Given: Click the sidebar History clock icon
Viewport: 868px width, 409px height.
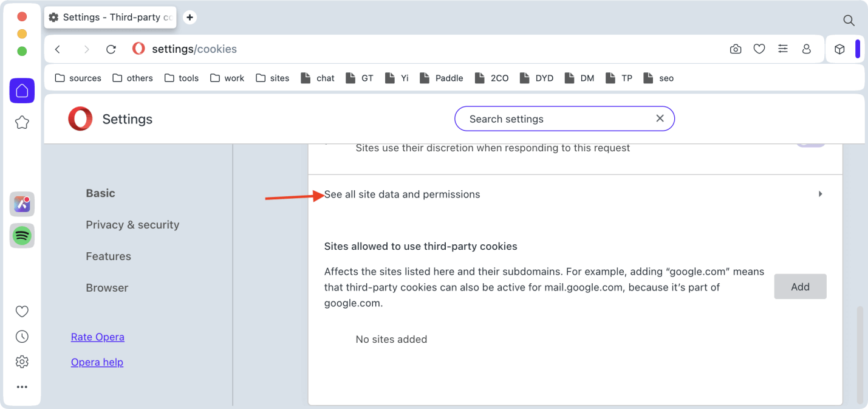Looking at the screenshot, I should point(22,337).
